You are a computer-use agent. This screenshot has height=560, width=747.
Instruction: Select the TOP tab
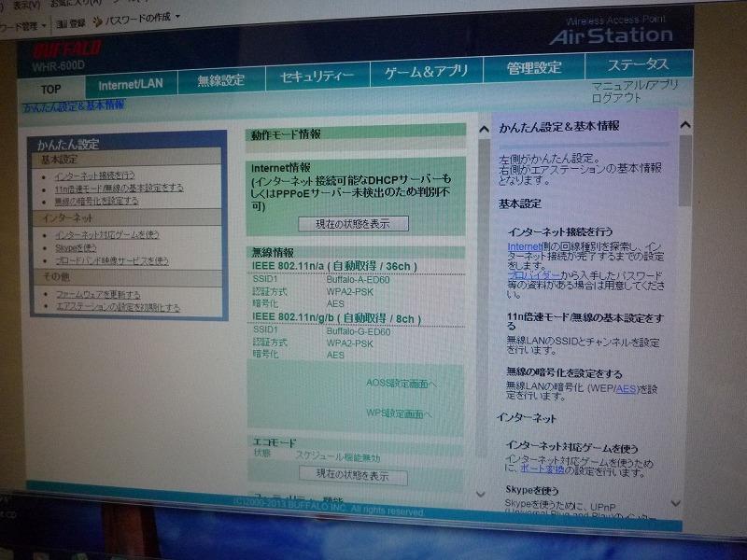51,89
